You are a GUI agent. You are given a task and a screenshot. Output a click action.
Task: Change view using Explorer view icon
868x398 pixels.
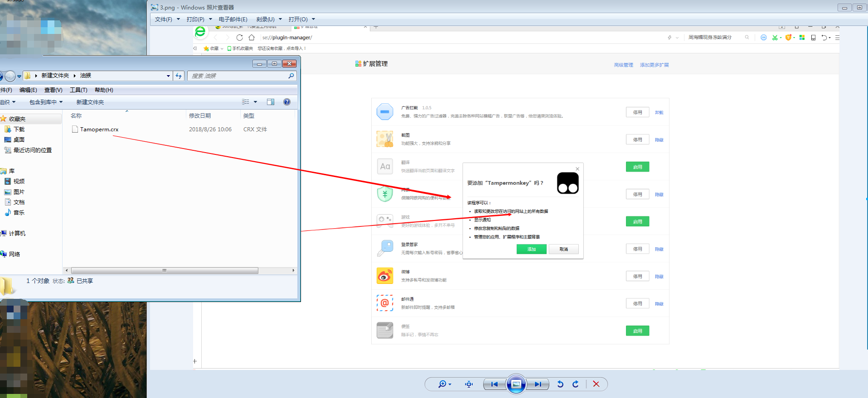pos(246,102)
